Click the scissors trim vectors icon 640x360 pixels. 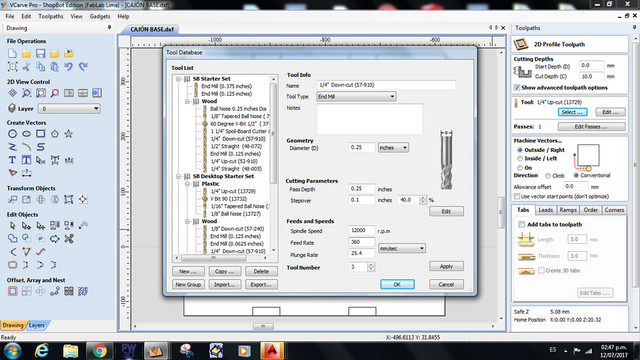point(69,239)
